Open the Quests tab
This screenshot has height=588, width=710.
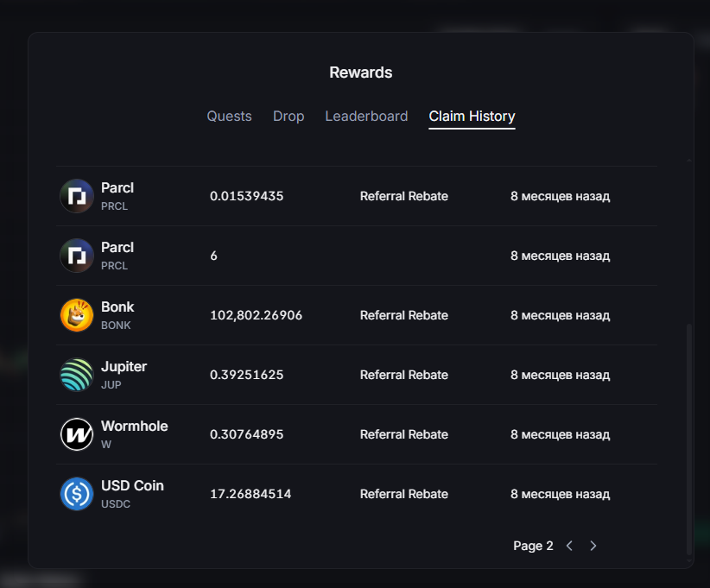pos(229,117)
